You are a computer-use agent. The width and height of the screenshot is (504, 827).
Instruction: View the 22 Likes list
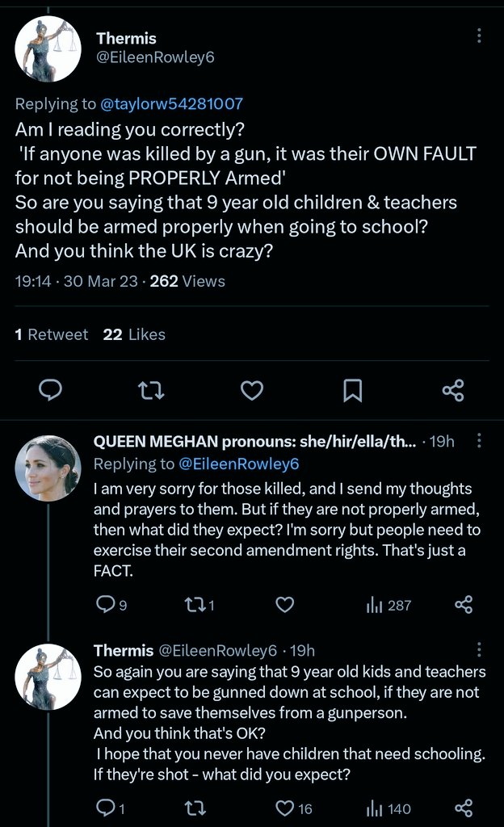click(x=134, y=334)
